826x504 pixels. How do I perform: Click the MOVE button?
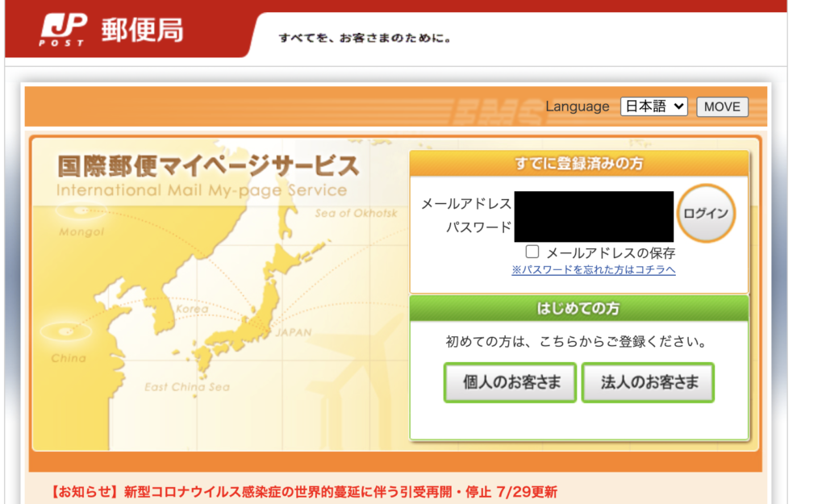coord(722,107)
